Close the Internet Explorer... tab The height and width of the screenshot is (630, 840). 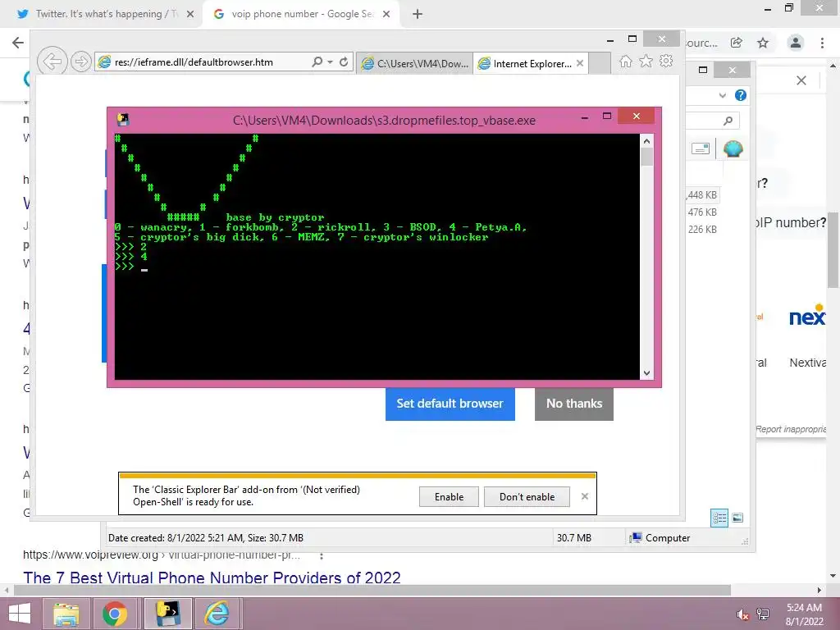(580, 63)
